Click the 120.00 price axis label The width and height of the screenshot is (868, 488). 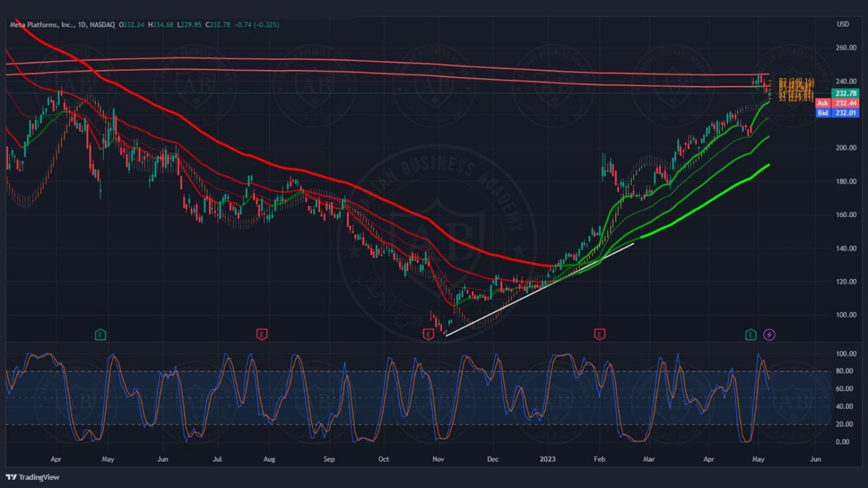pyautogui.click(x=846, y=282)
